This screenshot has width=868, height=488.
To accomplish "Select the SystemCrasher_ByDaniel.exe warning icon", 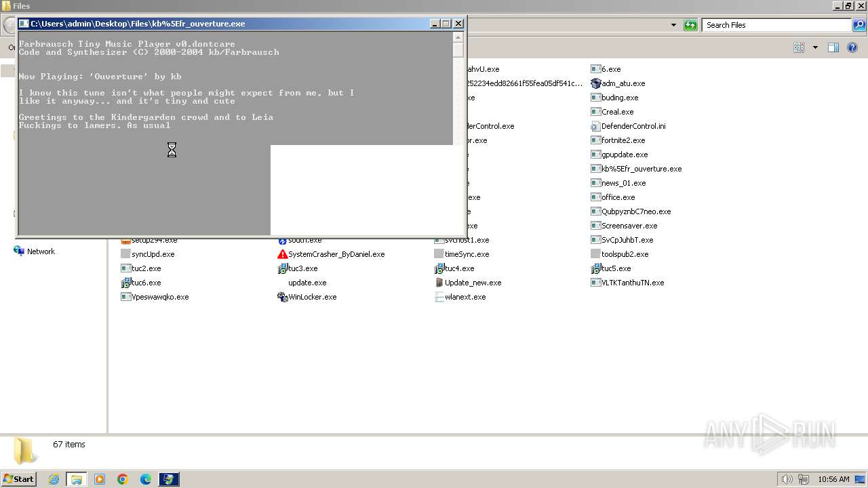I will pyautogui.click(x=283, y=254).
